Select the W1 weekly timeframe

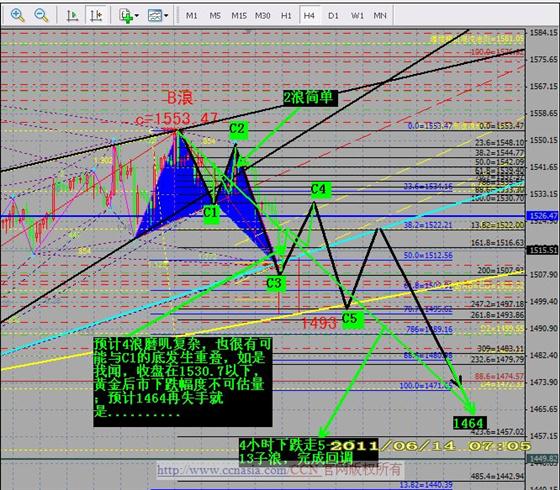click(x=357, y=16)
